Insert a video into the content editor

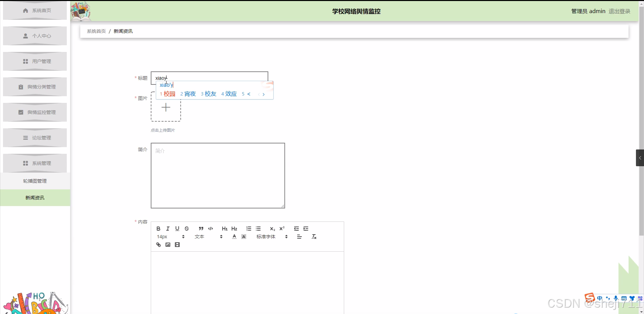[177, 245]
